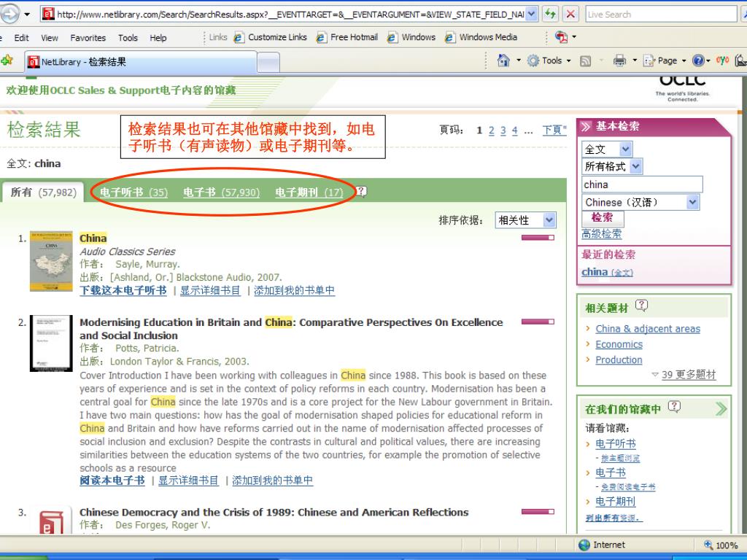The image size is (747, 560).
Task: Click the 检索 search button
Action: [x=602, y=217]
